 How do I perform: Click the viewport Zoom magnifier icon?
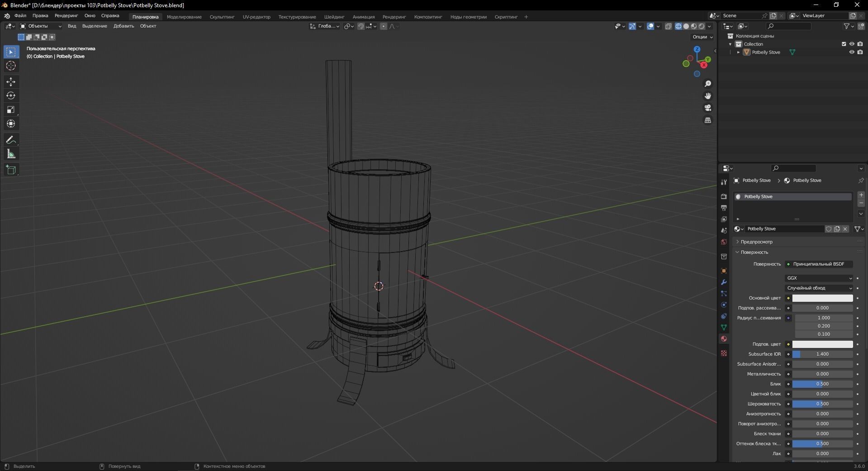[x=708, y=84]
